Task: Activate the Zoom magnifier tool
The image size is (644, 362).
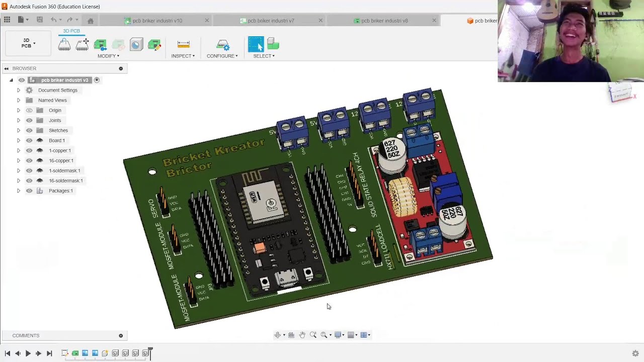Action: tap(313, 335)
